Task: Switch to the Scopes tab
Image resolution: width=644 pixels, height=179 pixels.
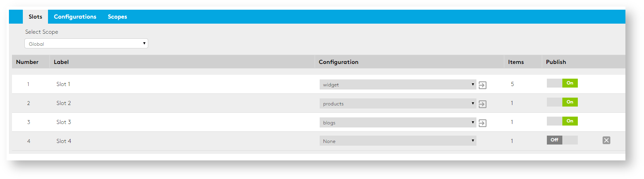Action: tap(117, 17)
